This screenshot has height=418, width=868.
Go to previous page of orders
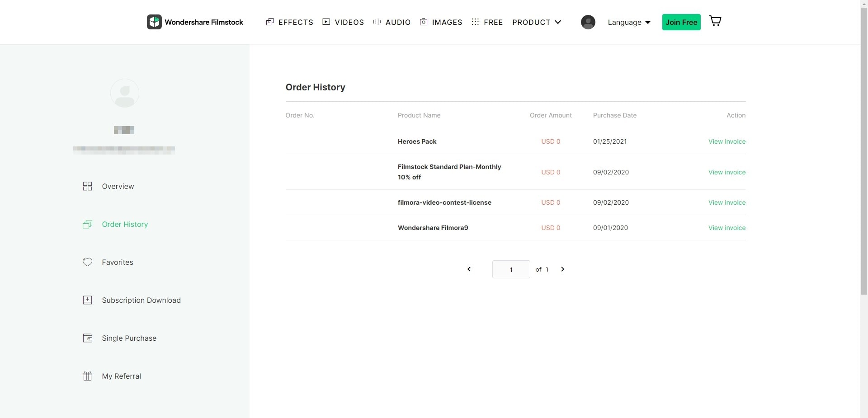click(469, 269)
